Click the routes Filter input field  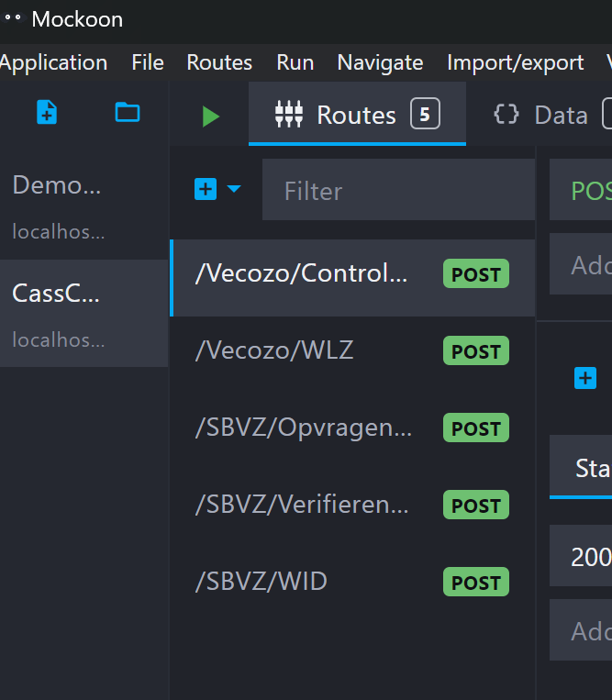click(x=397, y=191)
